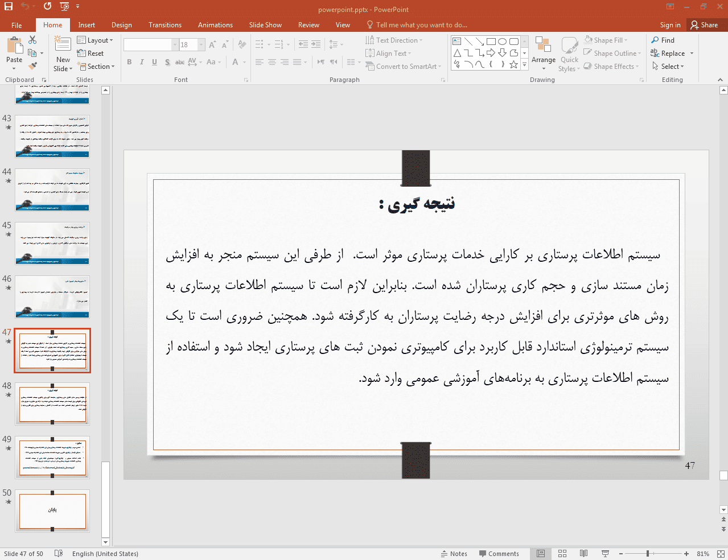The width and height of the screenshot is (728, 560).
Task: Toggle align text right
Action: pyautogui.click(x=285, y=62)
